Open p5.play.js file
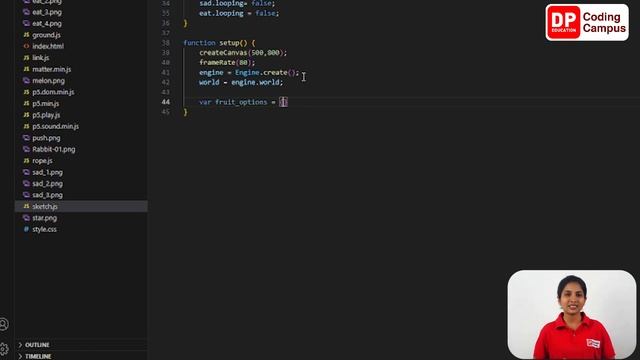640x360 pixels. coord(46,115)
